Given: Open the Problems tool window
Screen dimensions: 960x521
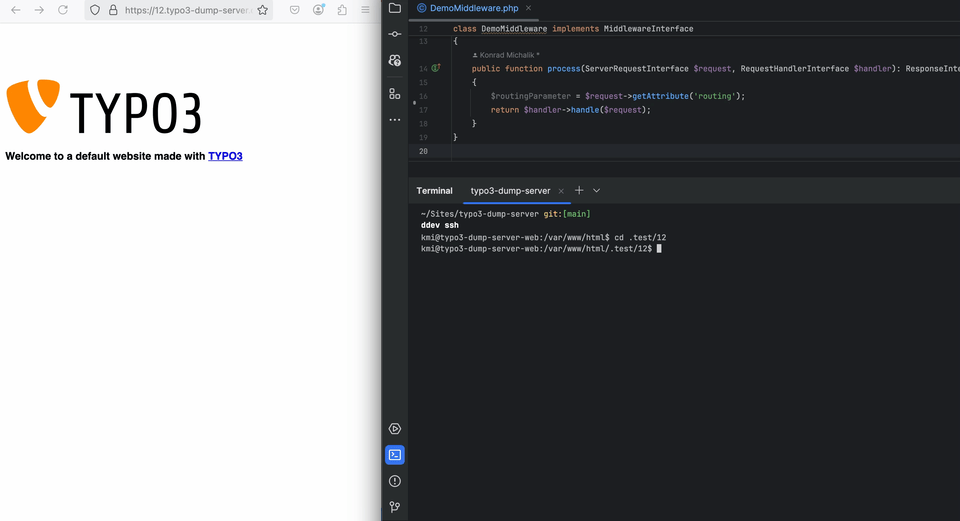Looking at the screenshot, I should [395, 481].
